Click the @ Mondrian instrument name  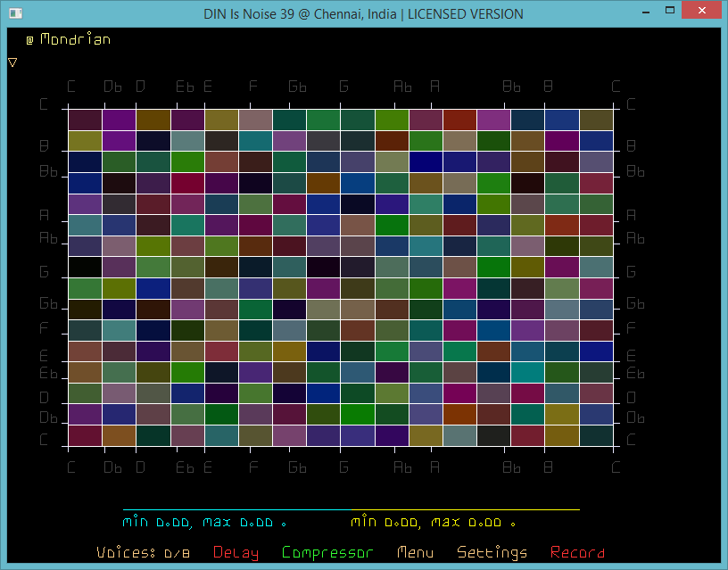[x=69, y=40]
